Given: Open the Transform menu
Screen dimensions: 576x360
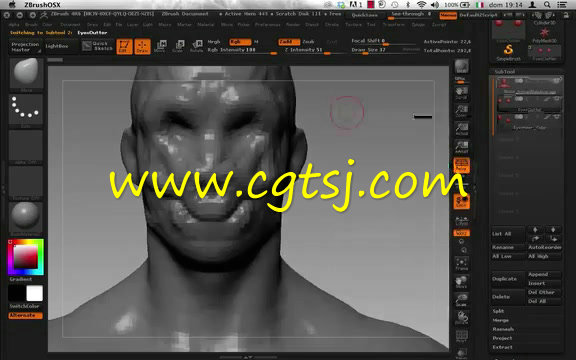Looking at the screenshot, I should tap(394, 25).
